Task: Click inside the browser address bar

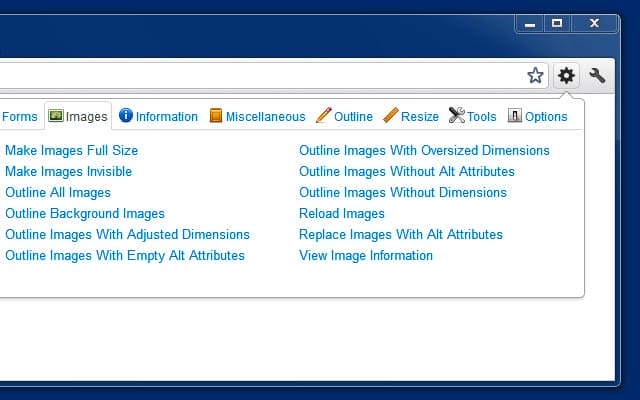Action: point(250,75)
